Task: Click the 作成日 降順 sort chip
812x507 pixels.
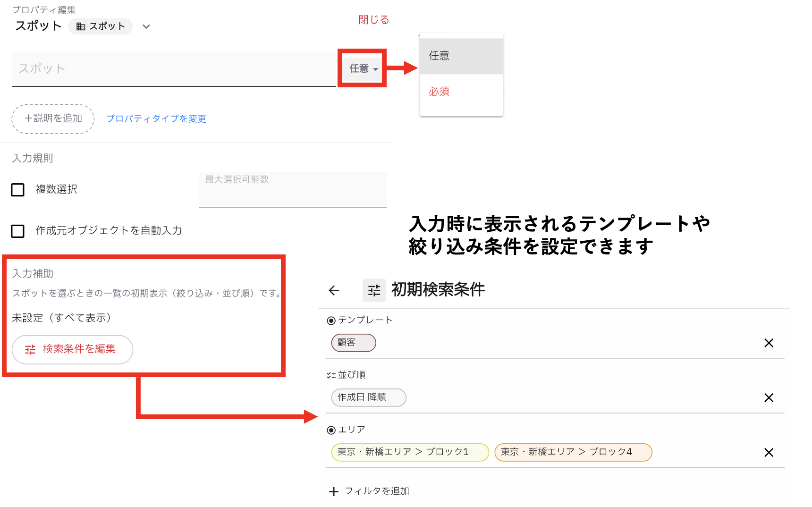Action: pyautogui.click(x=369, y=397)
